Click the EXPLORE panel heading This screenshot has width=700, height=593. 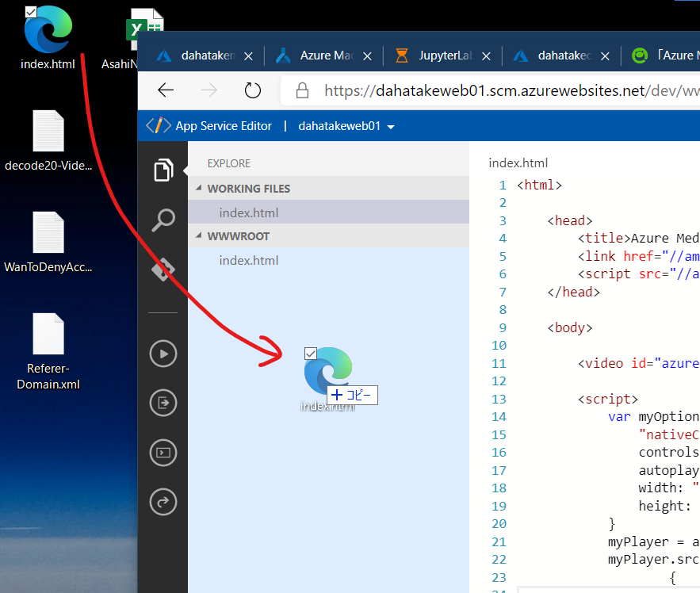(x=229, y=163)
